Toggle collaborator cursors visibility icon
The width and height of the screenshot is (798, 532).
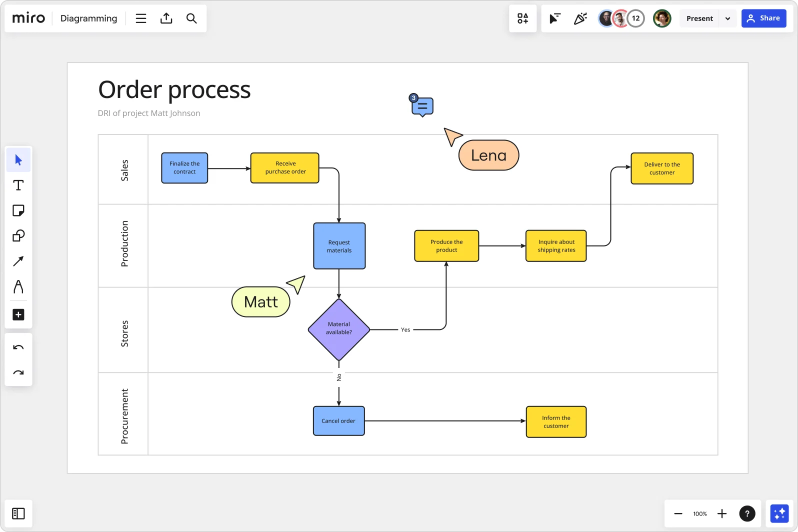point(555,18)
